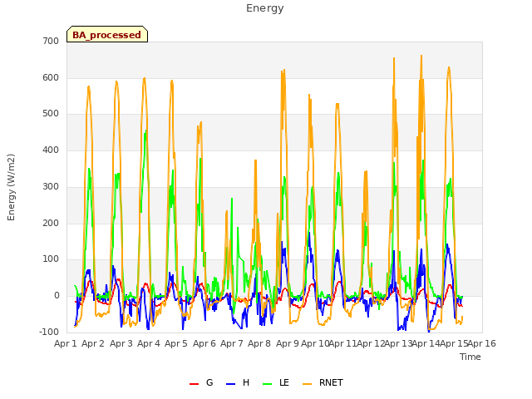532x399 pixels.
Task: Click the 500 y-axis value
Action: [51, 114]
